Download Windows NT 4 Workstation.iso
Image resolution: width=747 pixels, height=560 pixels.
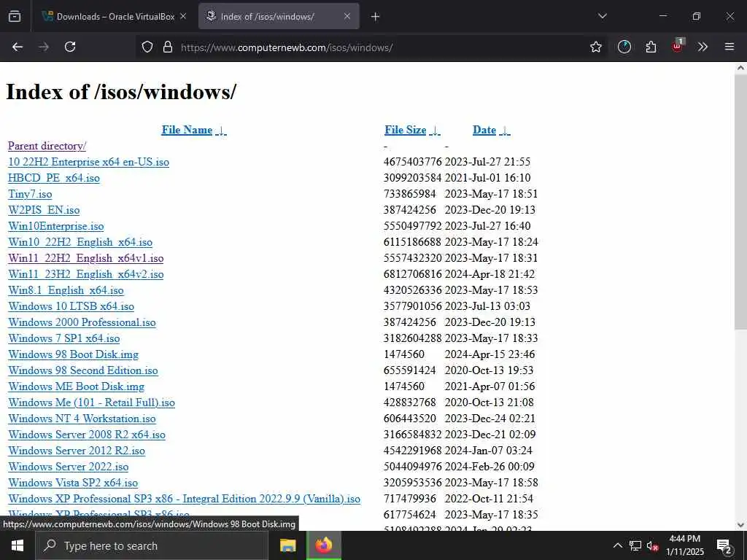click(82, 419)
